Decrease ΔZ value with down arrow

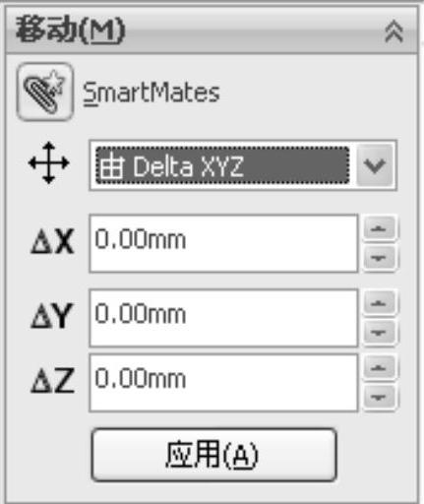(380, 397)
